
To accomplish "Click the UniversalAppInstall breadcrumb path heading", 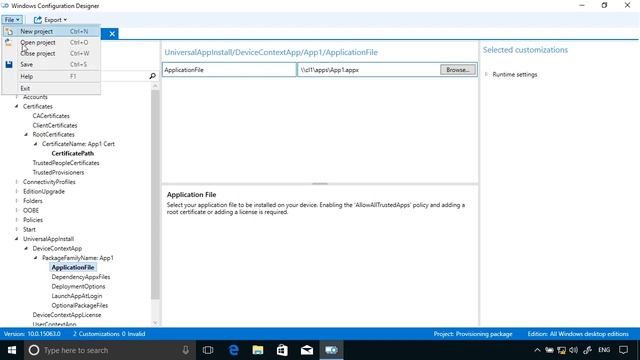I will click(271, 52).
